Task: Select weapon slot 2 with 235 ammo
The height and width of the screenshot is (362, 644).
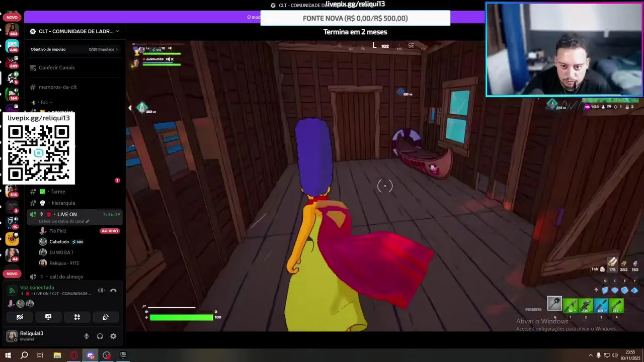Action: coord(586,305)
